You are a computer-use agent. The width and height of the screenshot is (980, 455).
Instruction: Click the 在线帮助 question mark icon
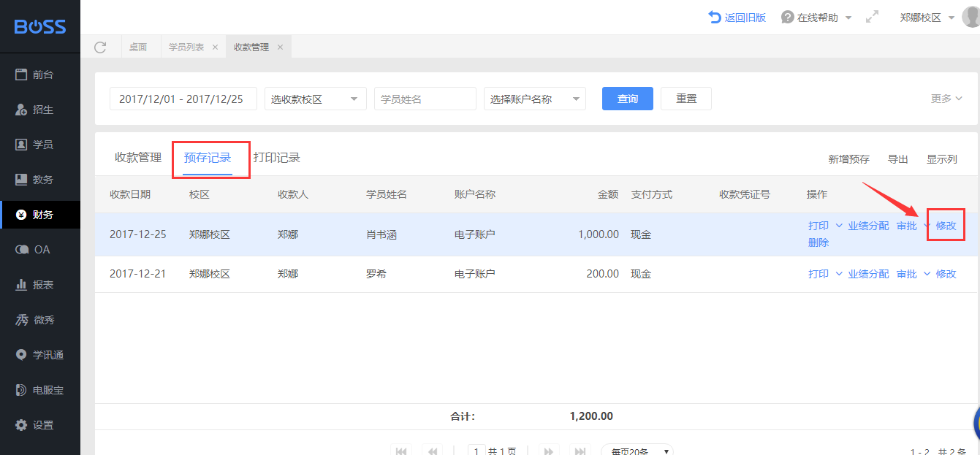pos(787,17)
